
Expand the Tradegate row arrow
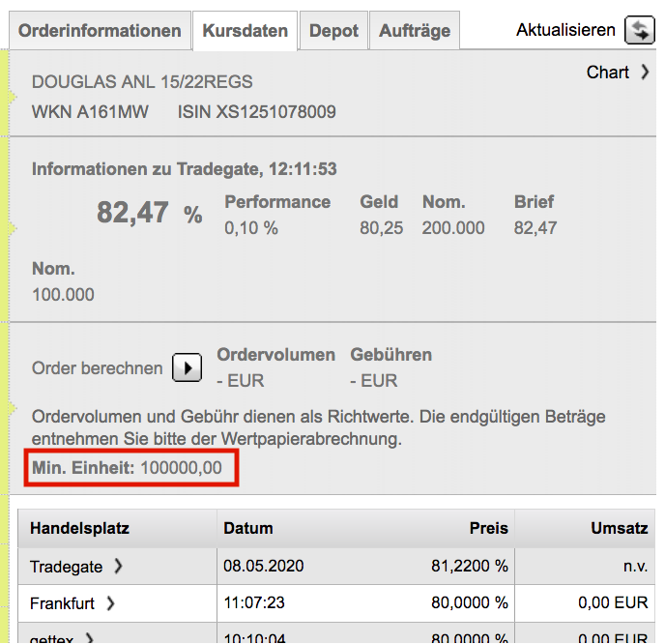pos(119,567)
